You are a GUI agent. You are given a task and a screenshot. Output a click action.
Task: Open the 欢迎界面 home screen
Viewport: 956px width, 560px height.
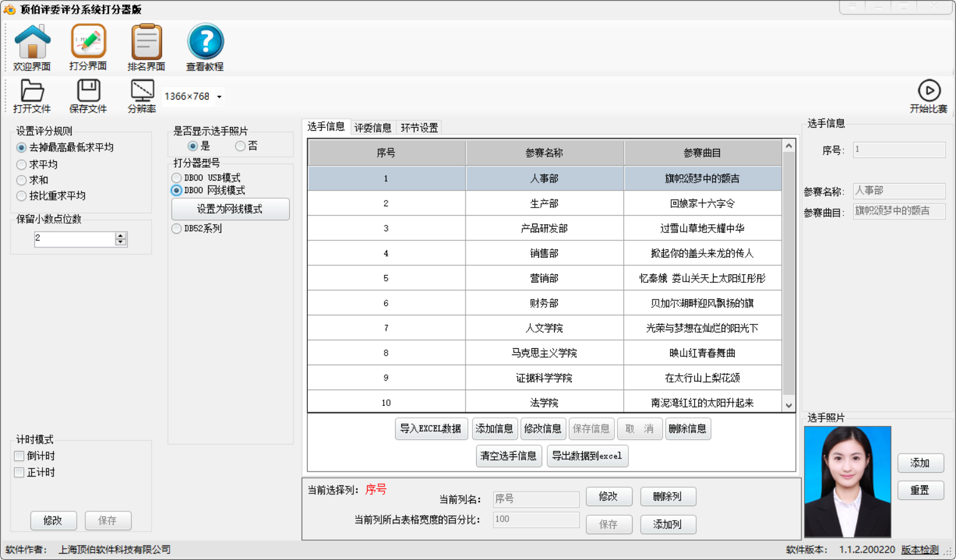click(x=32, y=47)
